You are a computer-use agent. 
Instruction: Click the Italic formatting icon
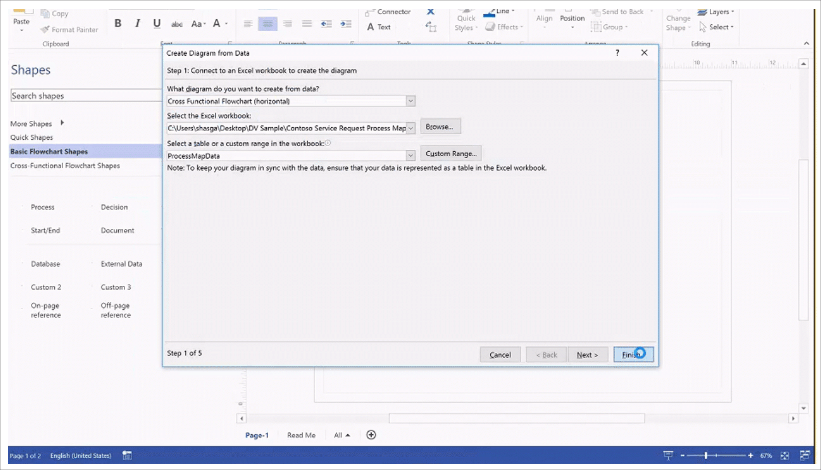pyautogui.click(x=137, y=23)
